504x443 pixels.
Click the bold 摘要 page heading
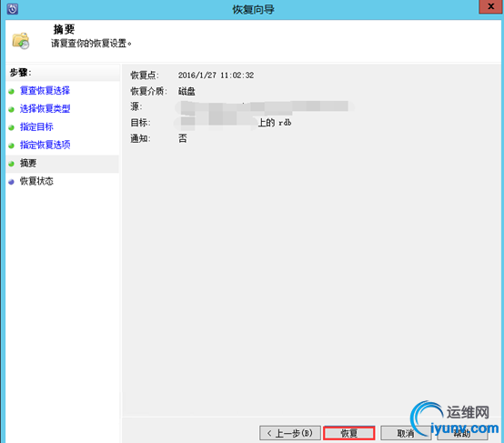[x=64, y=29]
